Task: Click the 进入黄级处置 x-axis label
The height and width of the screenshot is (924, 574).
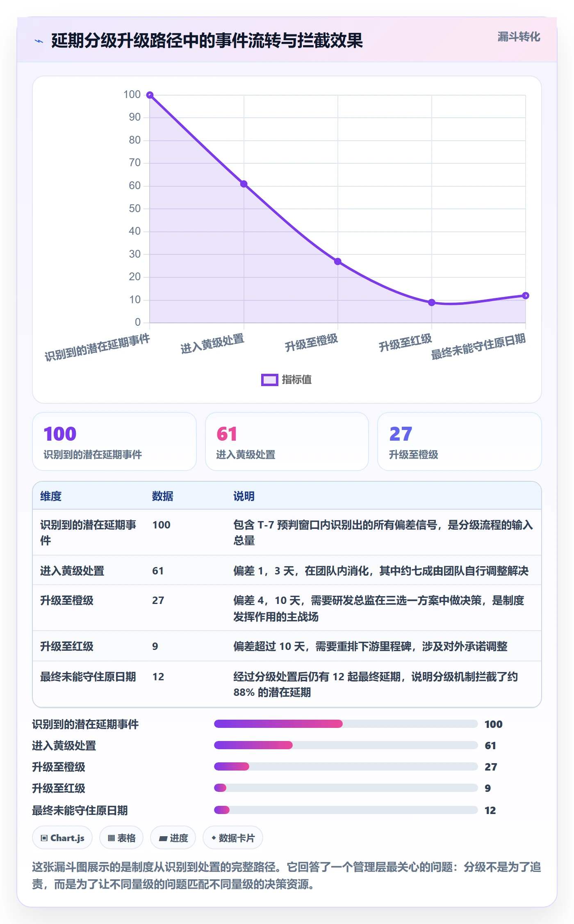Action: (x=212, y=343)
